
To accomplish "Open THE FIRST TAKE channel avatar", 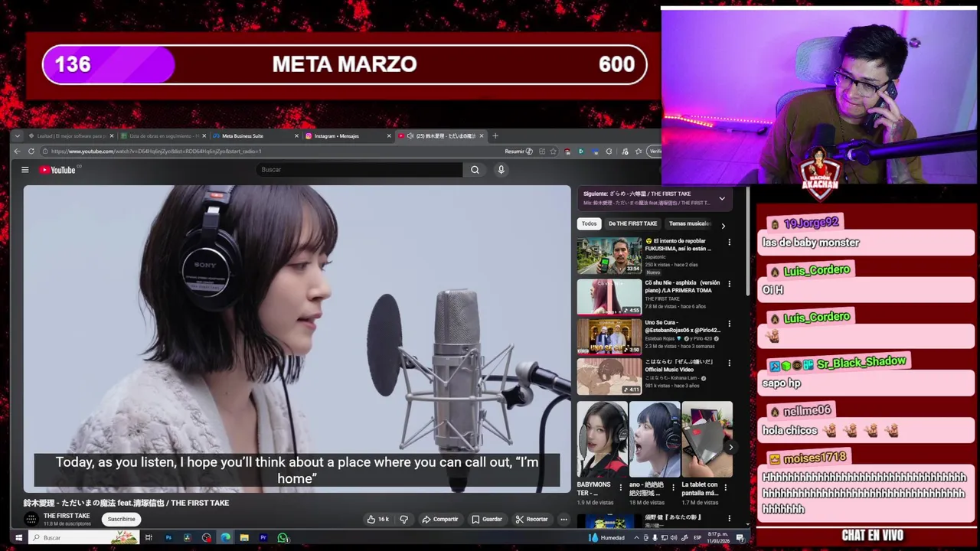I will click(31, 519).
